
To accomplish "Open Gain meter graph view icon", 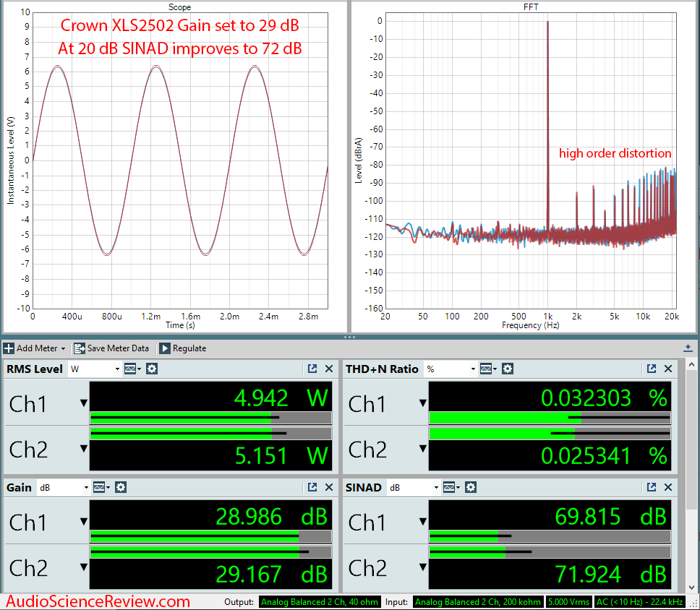I will tap(101, 488).
